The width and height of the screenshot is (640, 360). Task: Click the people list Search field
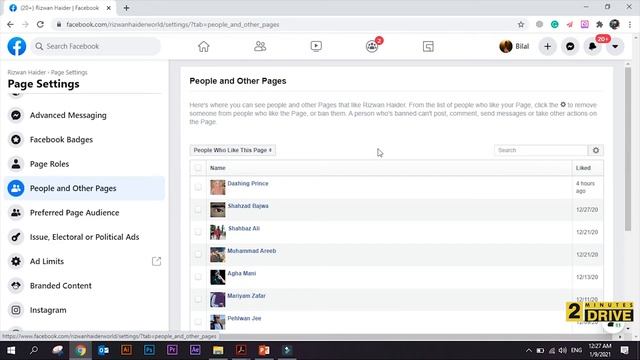coord(541,150)
